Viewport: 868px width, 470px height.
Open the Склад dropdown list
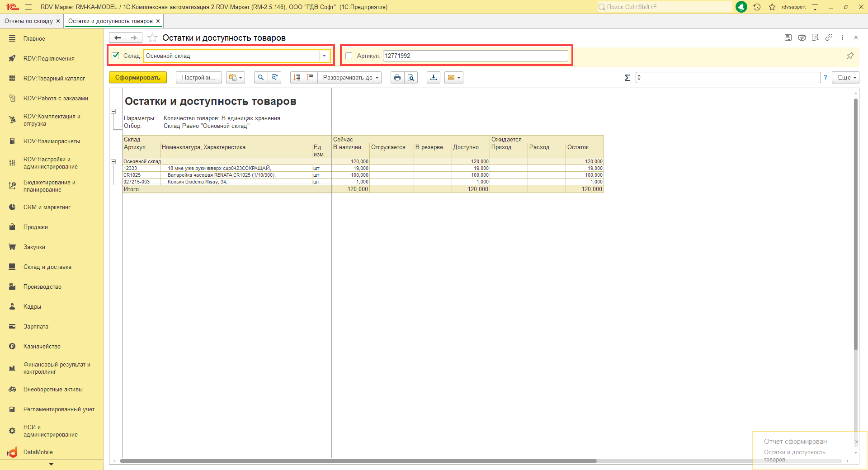(x=324, y=56)
